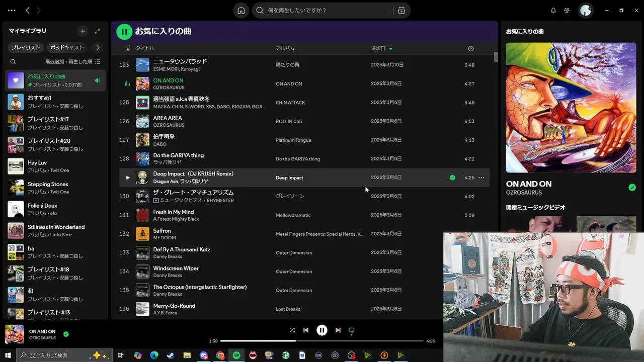
Task: Open the おすすめ1 playlist
Action: [55, 102]
